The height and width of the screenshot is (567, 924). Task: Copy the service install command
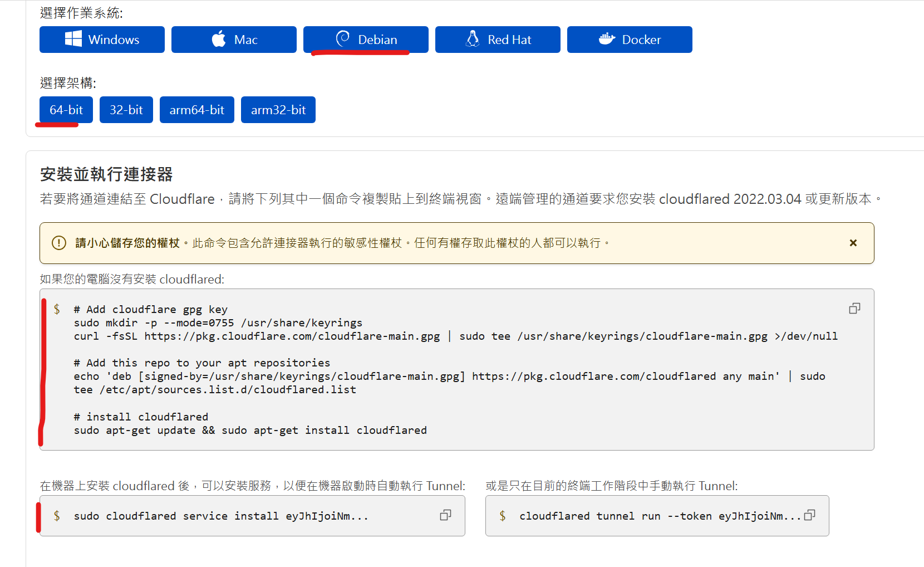pyautogui.click(x=445, y=515)
